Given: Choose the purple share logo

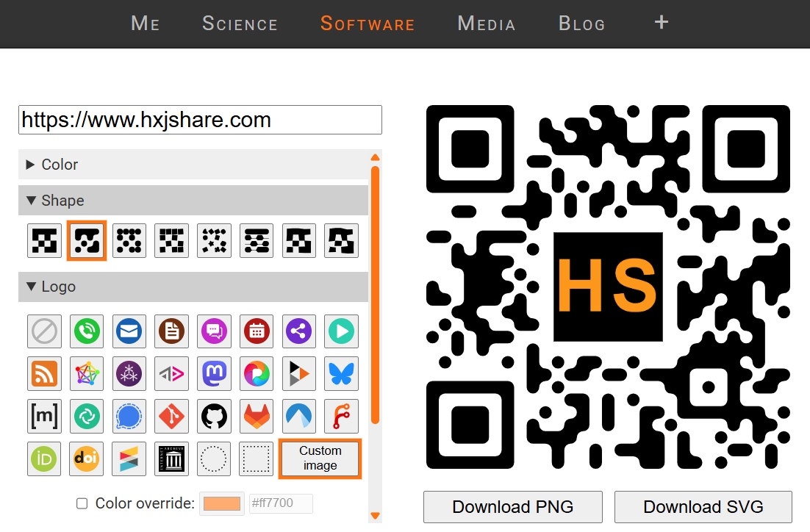Looking at the screenshot, I should point(299,331).
